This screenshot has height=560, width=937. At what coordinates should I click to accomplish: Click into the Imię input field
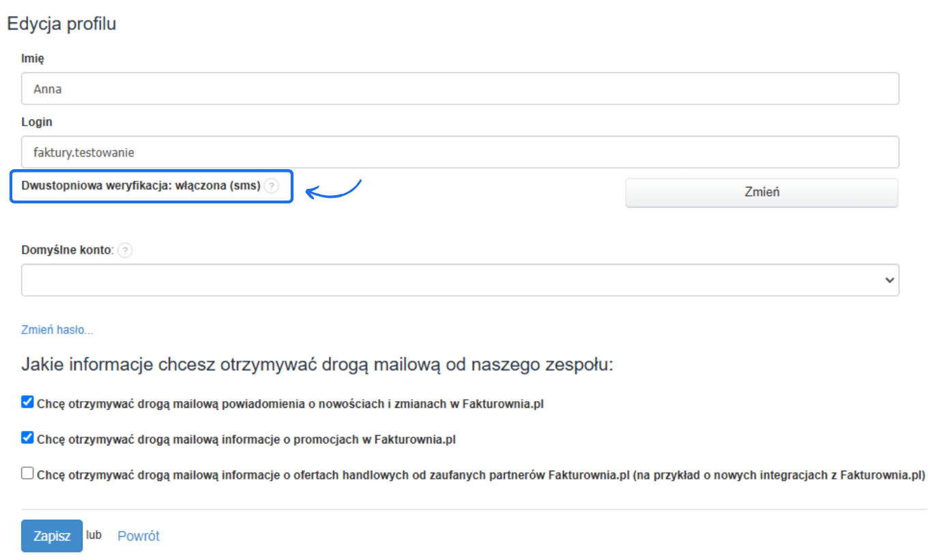pyautogui.click(x=273, y=88)
